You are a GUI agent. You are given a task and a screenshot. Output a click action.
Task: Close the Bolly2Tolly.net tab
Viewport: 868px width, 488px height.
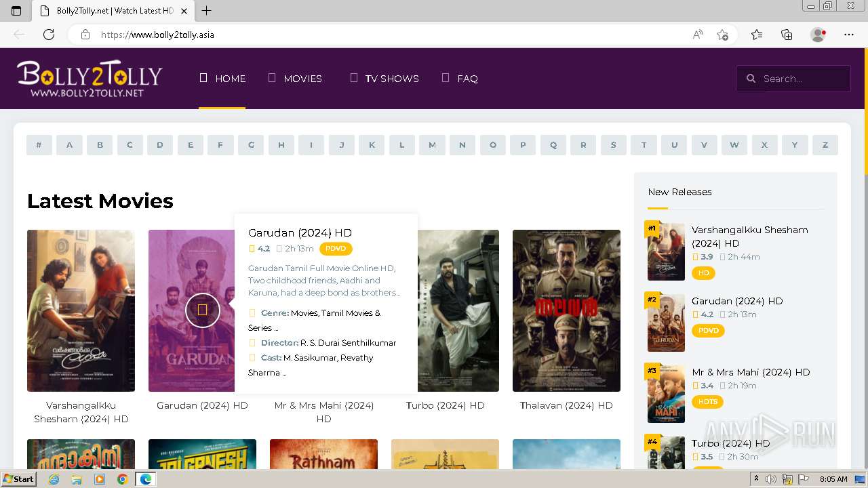(184, 11)
